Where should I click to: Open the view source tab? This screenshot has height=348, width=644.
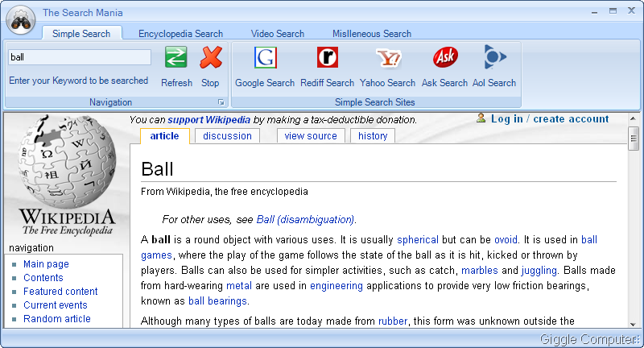[x=311, y=136]
